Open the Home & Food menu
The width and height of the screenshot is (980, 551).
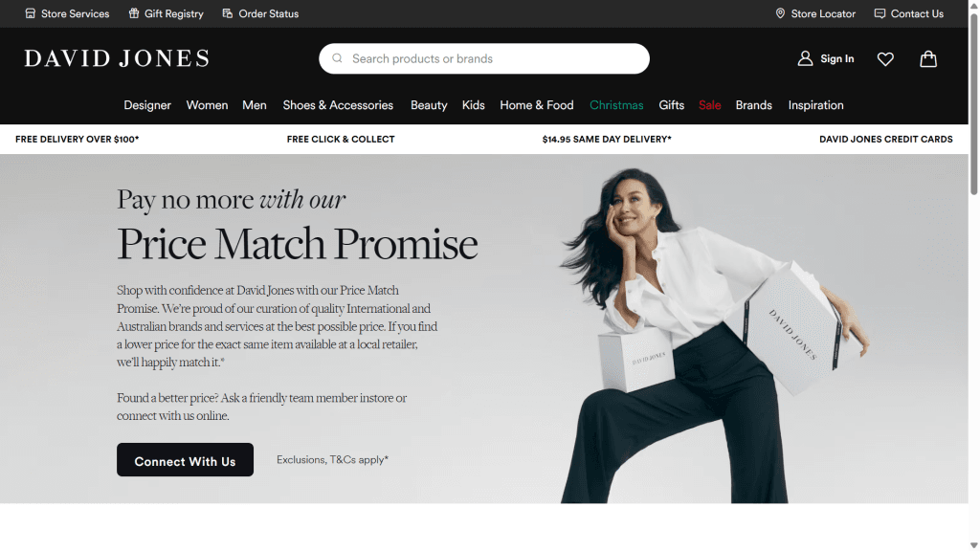click(x=536, y=105)
